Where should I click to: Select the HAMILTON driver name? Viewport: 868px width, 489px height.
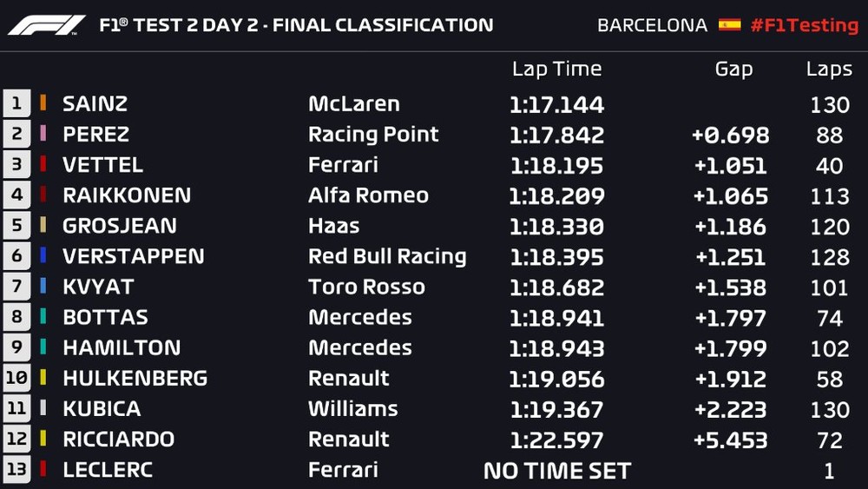(122, 348)
